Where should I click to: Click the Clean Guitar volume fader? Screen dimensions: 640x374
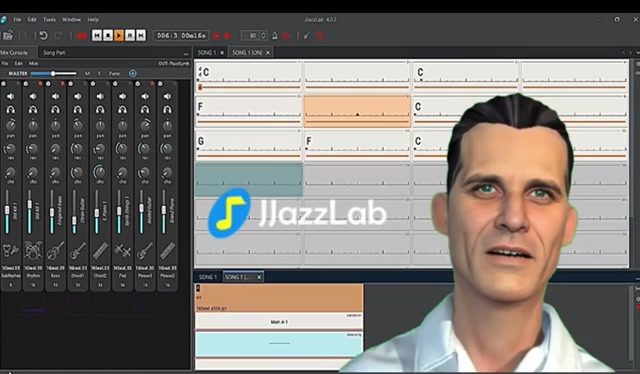tap(74, 211)
